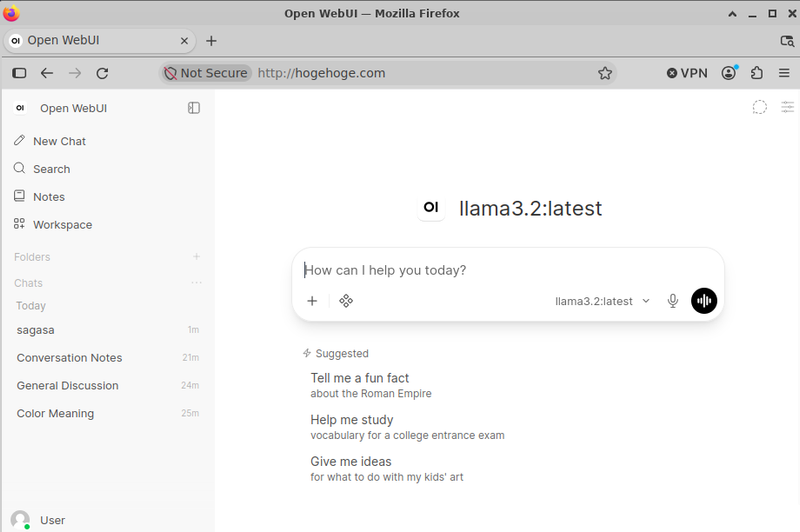The image size is (800, 532).
Task: Open the llama3.2:latest model dropdown
Action: tap(603, 301)
